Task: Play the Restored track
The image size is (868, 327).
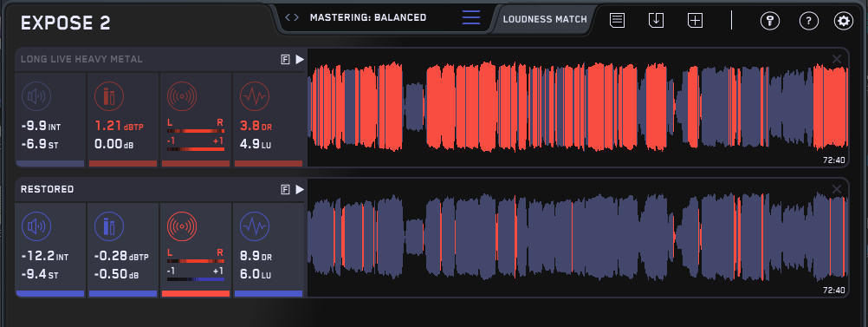Action: pos(300,190)
